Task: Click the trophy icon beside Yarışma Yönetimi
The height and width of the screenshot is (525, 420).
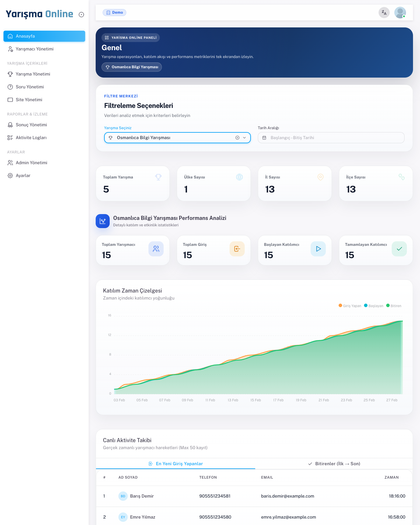Action: [x=10, y=74]
